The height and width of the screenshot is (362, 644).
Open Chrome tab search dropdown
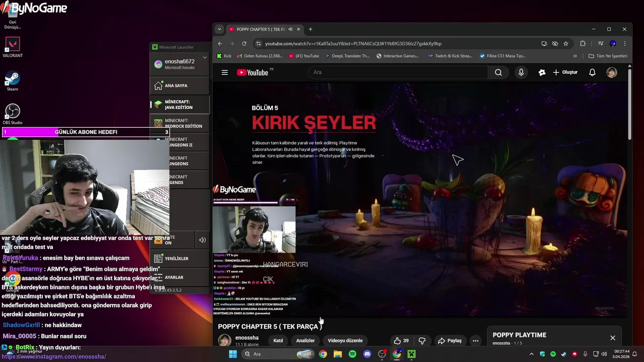click(x=219, y=29)
